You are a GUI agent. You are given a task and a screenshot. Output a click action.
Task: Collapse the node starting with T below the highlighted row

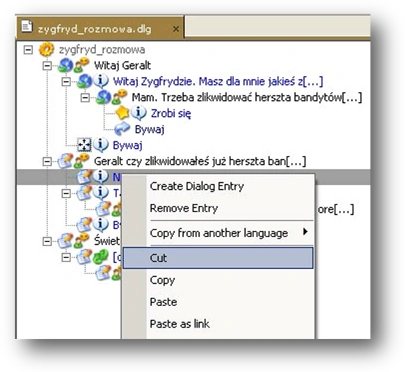[67, 193]
